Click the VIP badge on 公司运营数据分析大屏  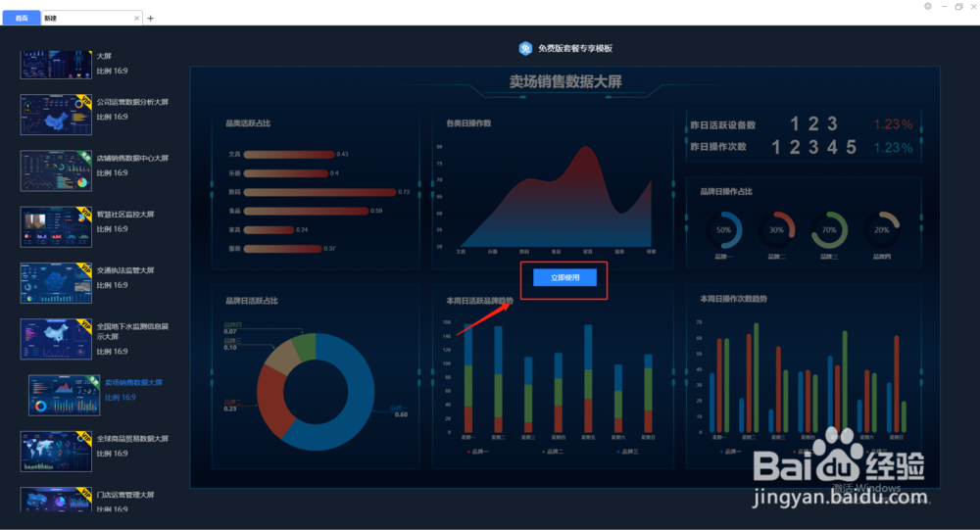click(85, 101)
